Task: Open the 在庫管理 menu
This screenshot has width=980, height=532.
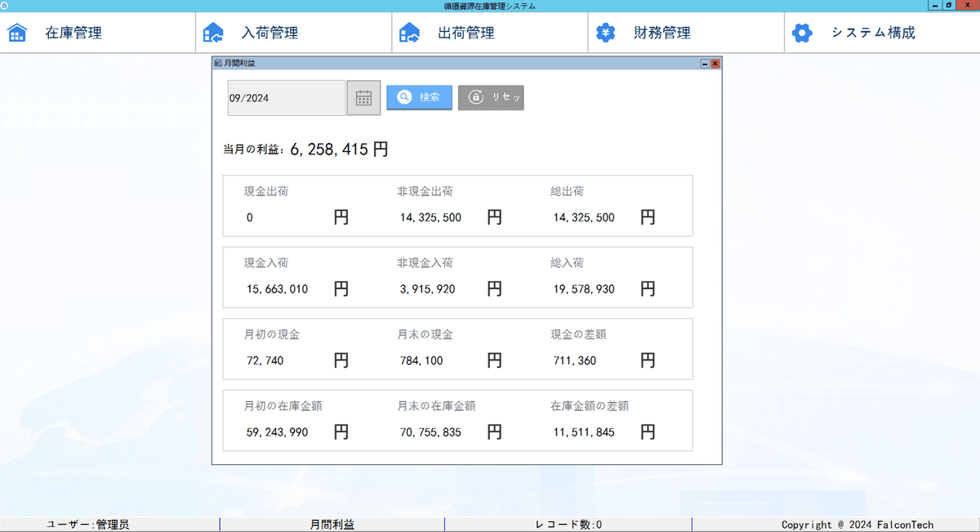Action: pos(73,34)
